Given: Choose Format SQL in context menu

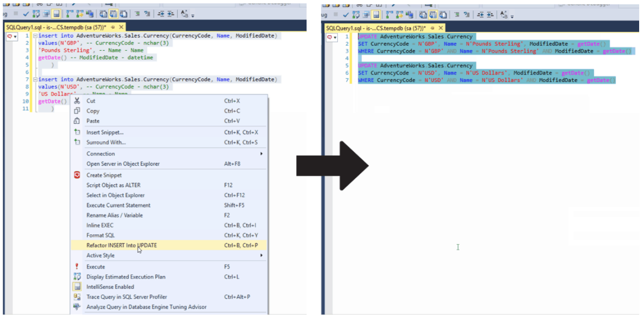Looking at the screenshot, I should [x=169, y=235].
